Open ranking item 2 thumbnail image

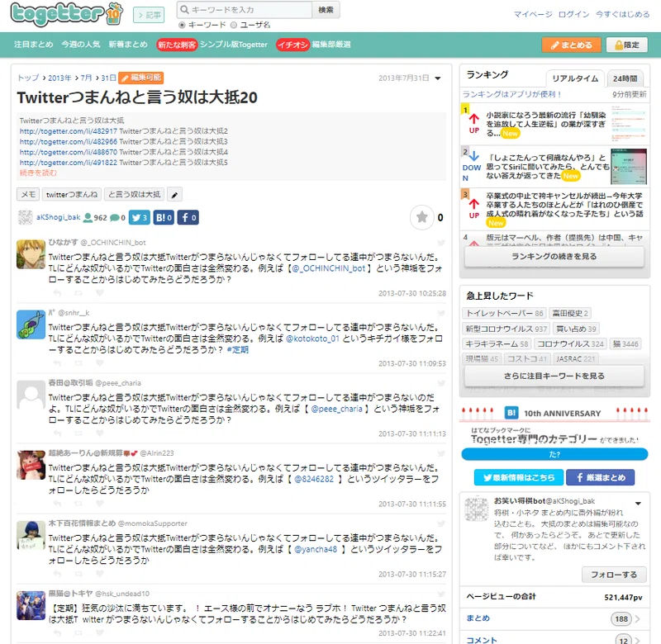629,167
